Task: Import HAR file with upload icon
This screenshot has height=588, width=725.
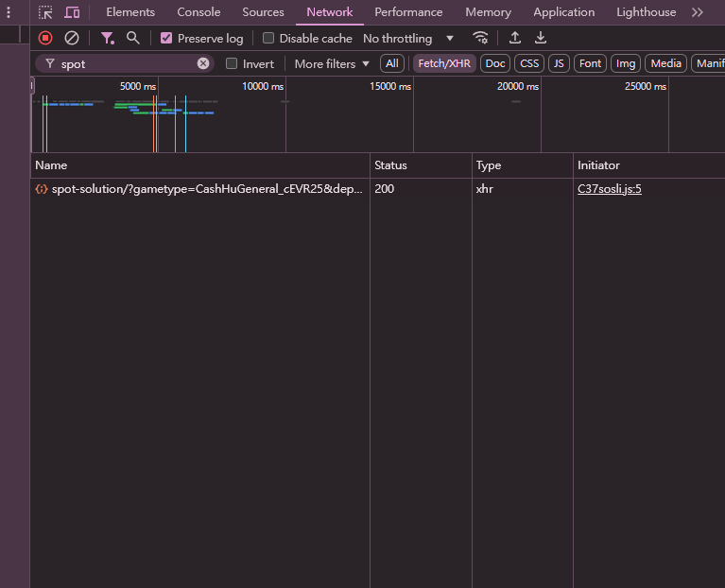Action: point(515,38)
